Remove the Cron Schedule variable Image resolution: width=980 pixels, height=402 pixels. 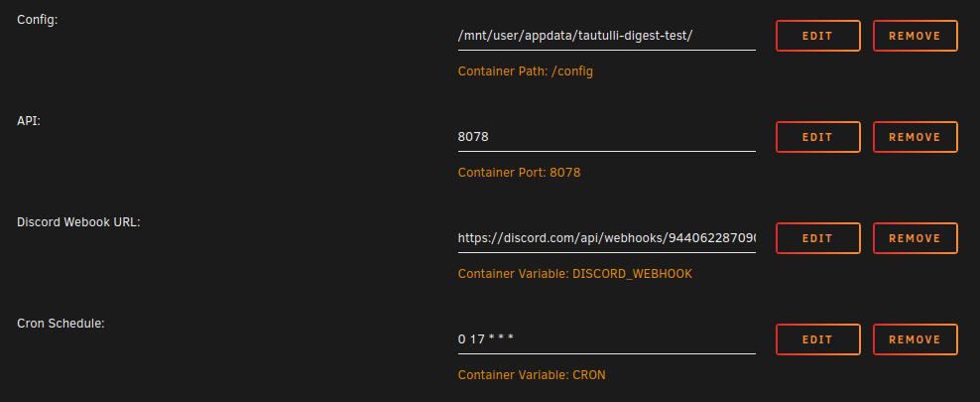pos(915,339)
